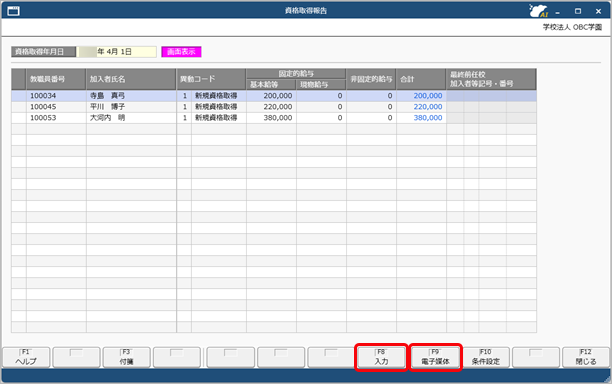Click the 最終前任校 column header
Viewport: 612px width, 384px height.
click(491, 79)
